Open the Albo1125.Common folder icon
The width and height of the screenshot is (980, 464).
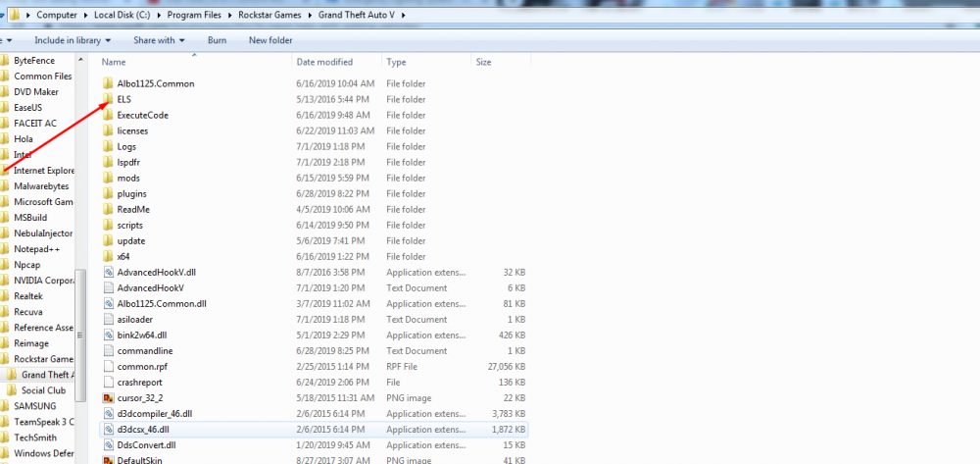[108, 83]
